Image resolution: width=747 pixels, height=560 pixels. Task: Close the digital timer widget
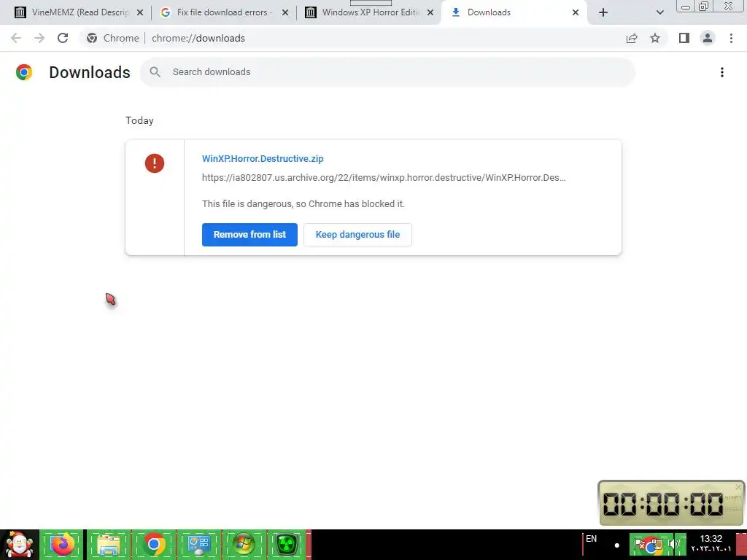[738, 486]
